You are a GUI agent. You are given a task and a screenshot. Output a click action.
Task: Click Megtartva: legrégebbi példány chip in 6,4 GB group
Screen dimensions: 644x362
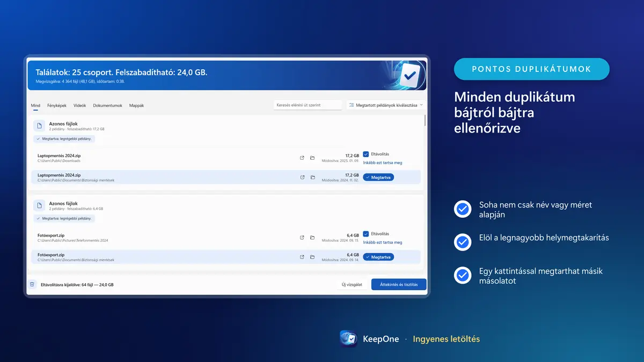pos(64,218)
